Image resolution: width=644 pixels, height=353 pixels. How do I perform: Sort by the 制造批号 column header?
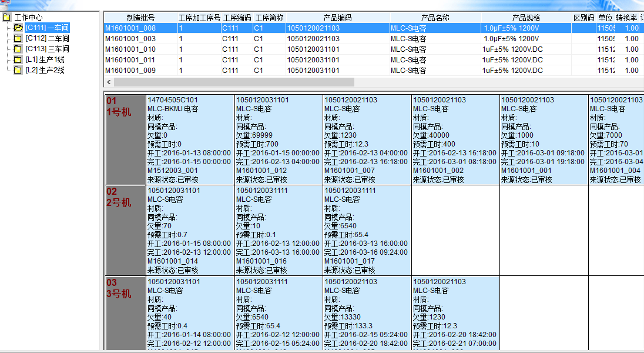coord(140,18)
